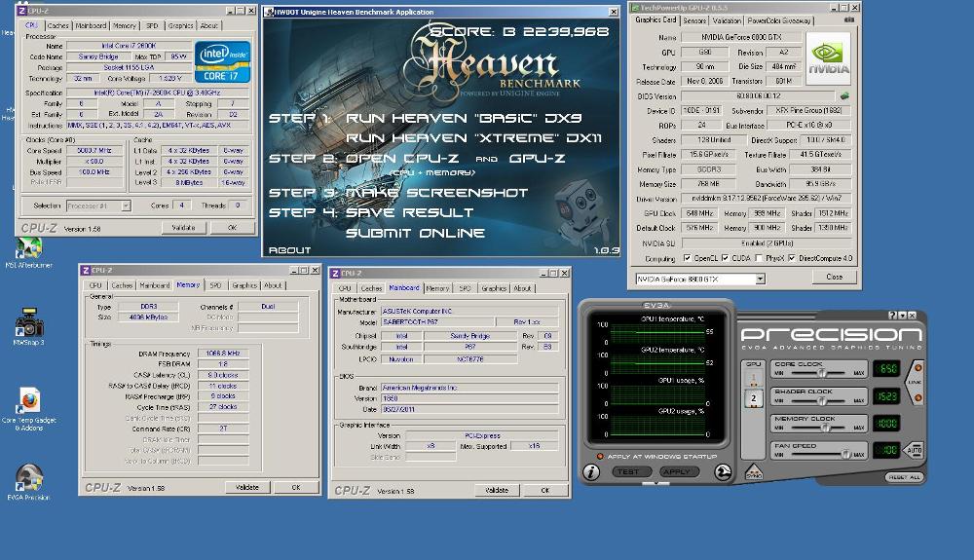Screen dimensions: 974x560
Task: Uncheck the OpenCL checkbox in GPU-Z
Action: (687, 258)
